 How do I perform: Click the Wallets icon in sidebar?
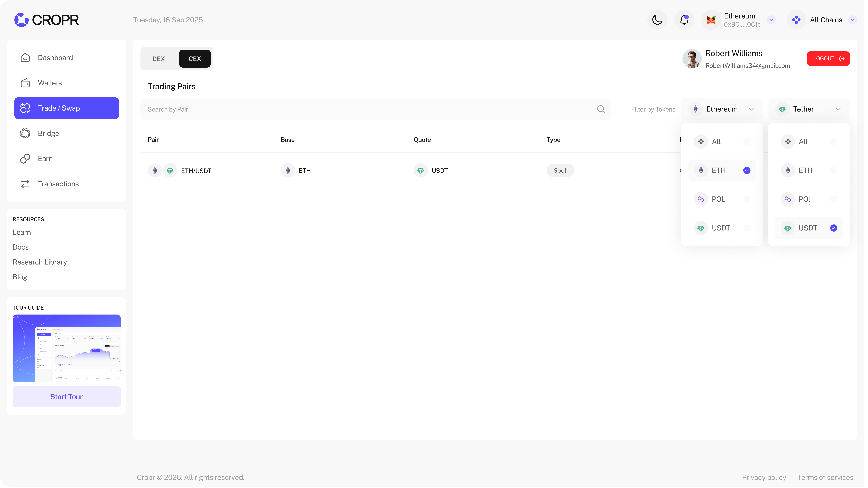pyautogui.click(x=25, y=83)
